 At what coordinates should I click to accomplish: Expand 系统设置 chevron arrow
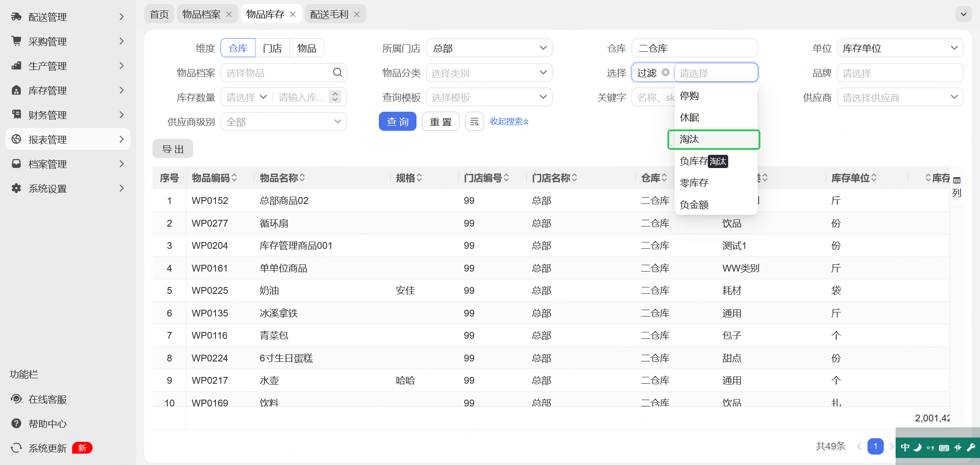[x=121, y=188]
